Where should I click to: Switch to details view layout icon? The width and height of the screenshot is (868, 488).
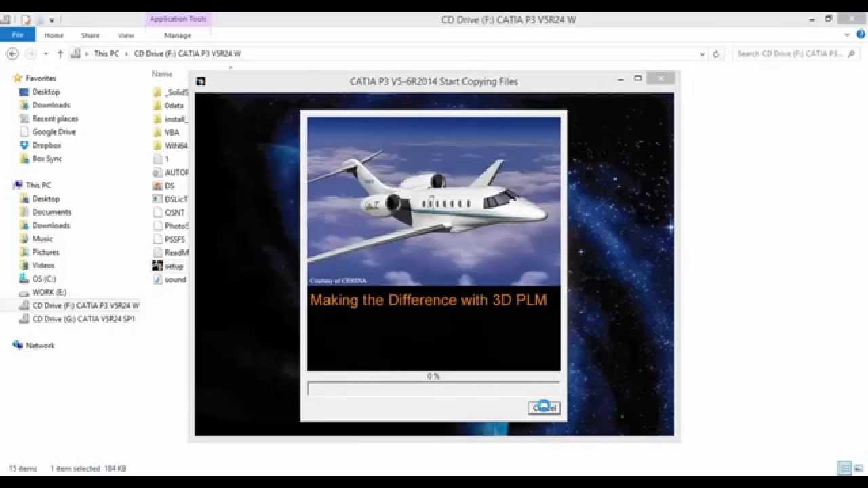844,468
